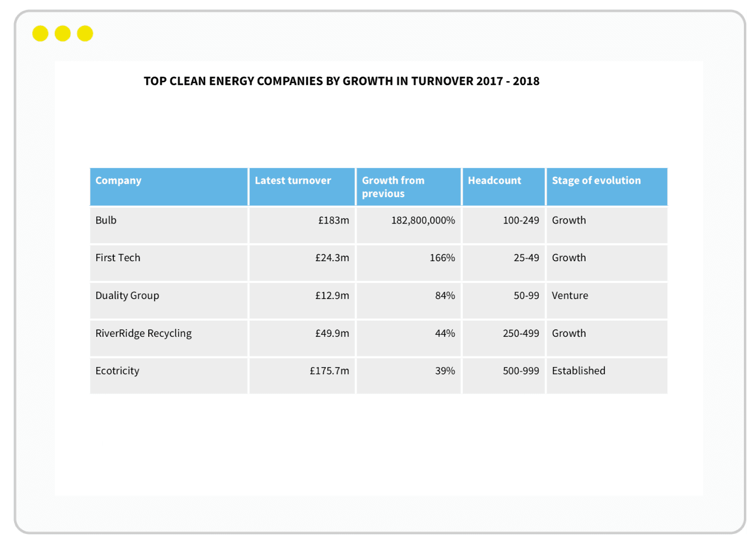Viewport: 756px width, 544px height.
Task: Click the 84% growth cell
Action: tap(409, 300)
